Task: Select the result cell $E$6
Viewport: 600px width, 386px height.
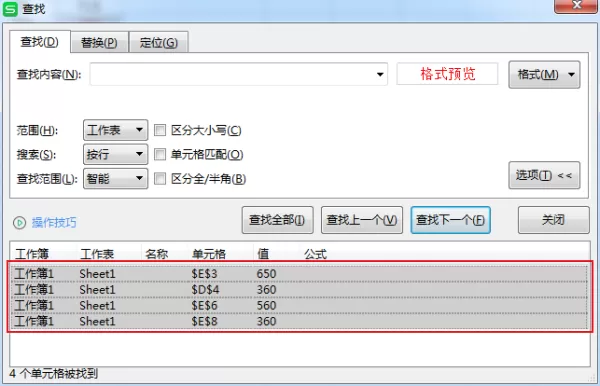Action: pyautogui.click(x=204, y=305)
